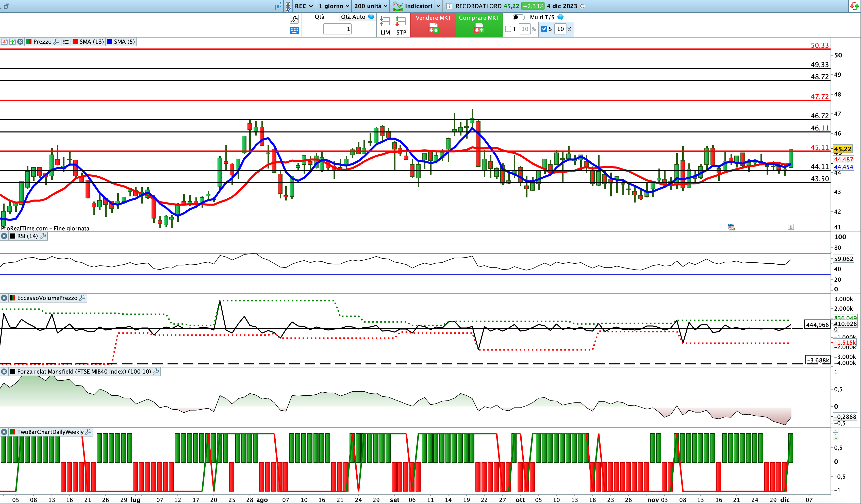Open the REC ticker dropdown
Viewport: 861px width, 504px height.
pyautogui.click(x=304, y=6)
